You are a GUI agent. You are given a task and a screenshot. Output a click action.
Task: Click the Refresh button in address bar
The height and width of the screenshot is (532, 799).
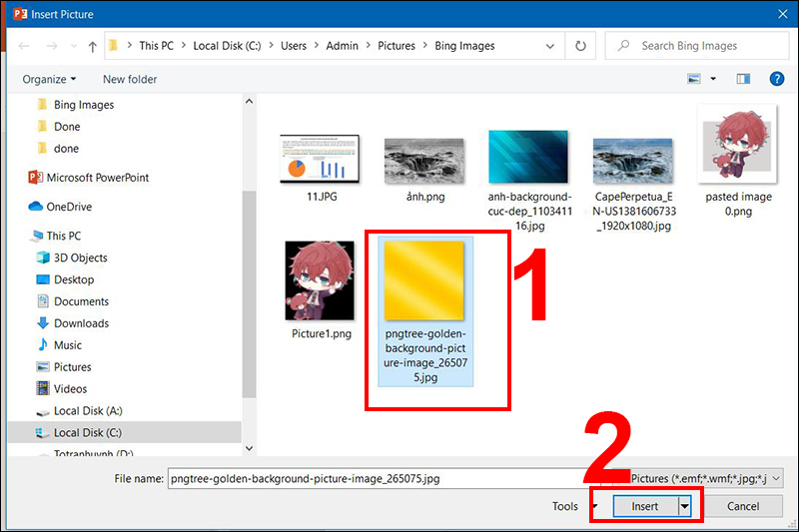(580, 46)
